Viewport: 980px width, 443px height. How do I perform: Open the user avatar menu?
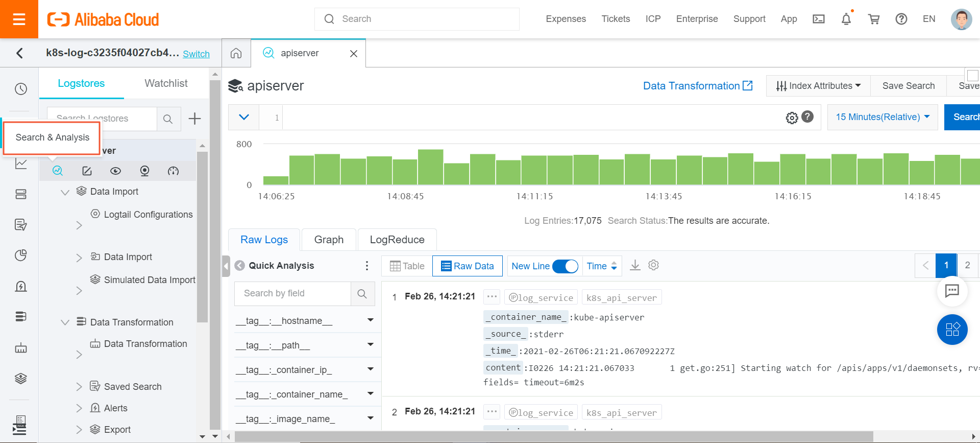click(x=962, y=19)
